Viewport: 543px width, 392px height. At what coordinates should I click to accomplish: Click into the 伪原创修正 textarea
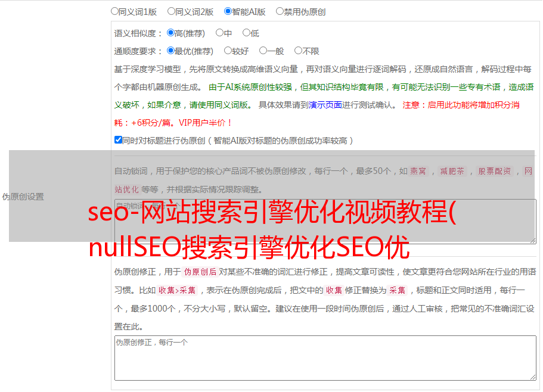(325, 358)
